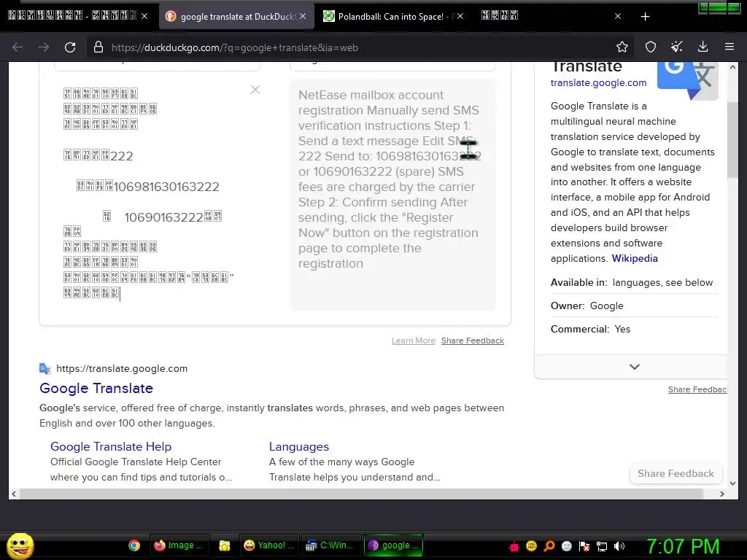Click the Available in: languages row
747x560 pixels.
[634, 282]
